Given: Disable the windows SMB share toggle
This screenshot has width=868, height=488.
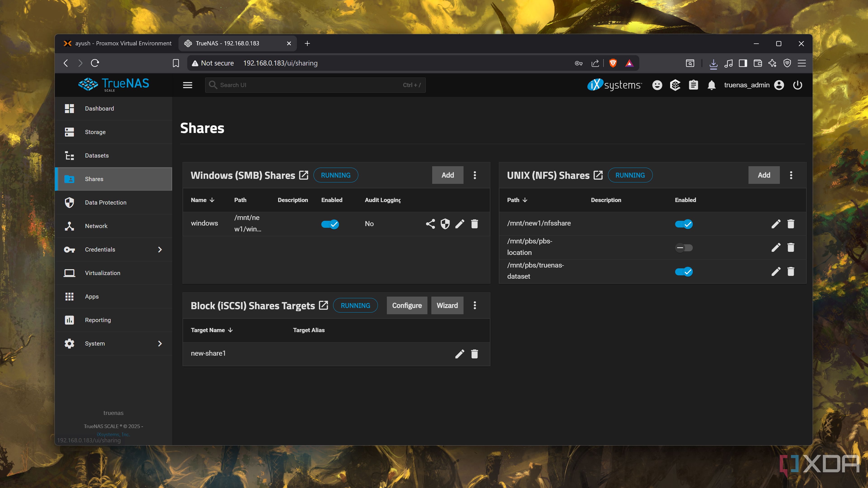Looking at the screenshot, I should coord(330,224).
